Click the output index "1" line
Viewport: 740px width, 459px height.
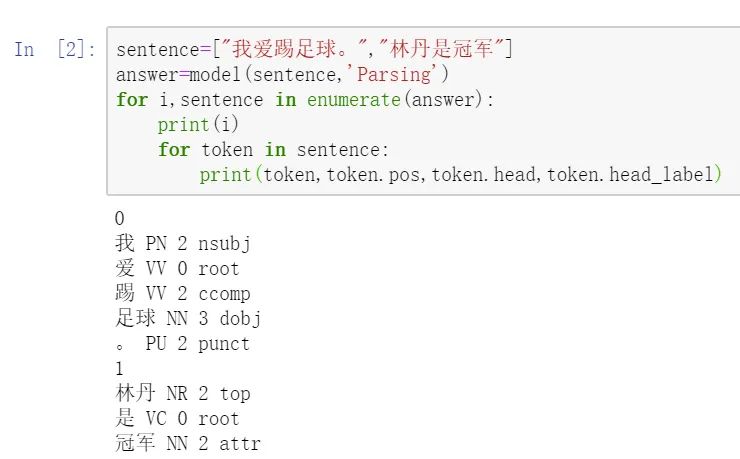pos(120,369)
